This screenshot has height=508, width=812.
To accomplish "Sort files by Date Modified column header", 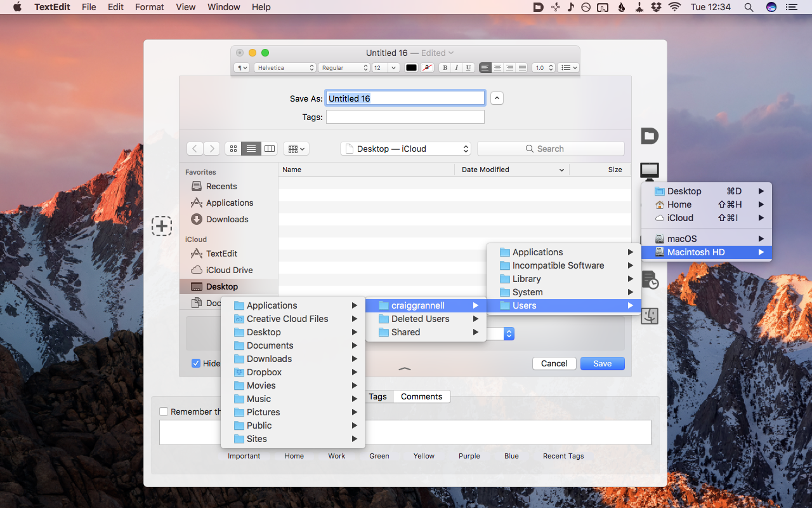I will click(512, 170).
